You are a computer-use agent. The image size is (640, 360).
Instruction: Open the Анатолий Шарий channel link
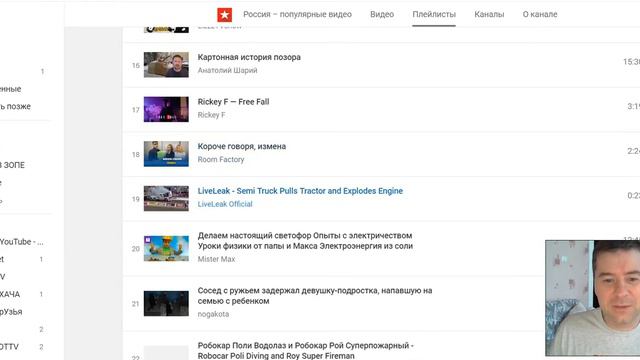pos(227,71)
